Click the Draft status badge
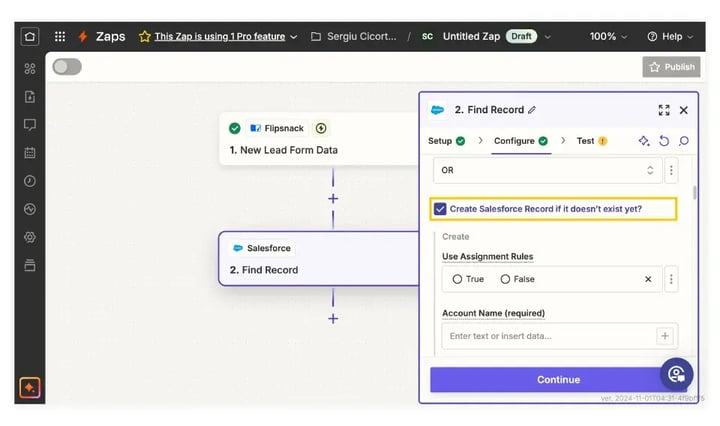Viewport: 720px width, 426px height. click(521, 36)
